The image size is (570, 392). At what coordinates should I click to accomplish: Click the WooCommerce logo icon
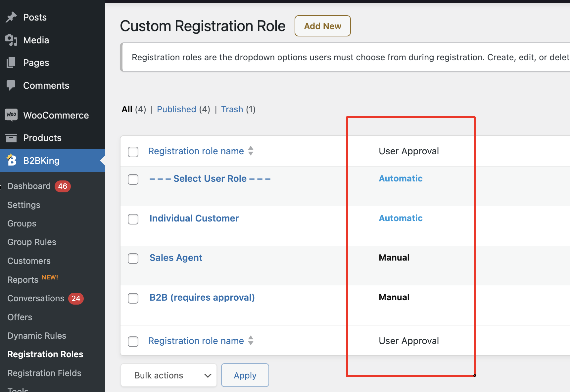pos(11,115)
